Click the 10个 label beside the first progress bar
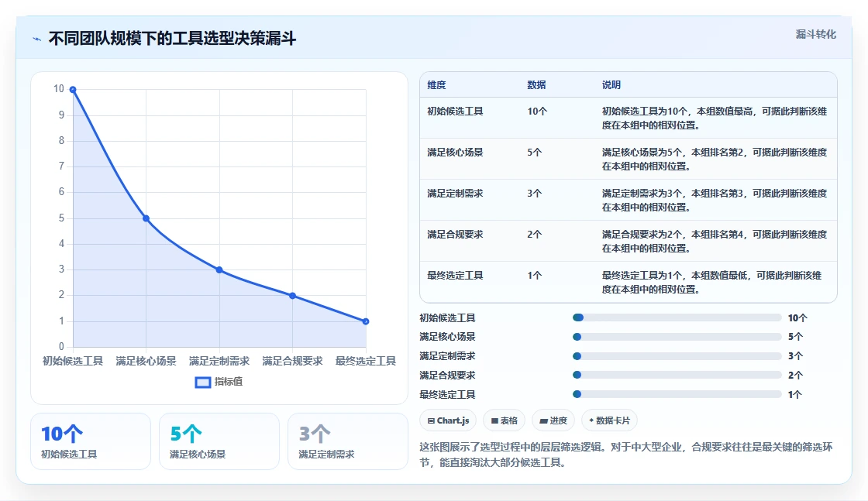Viewport: 868px width, 501px height. point(797,318)
